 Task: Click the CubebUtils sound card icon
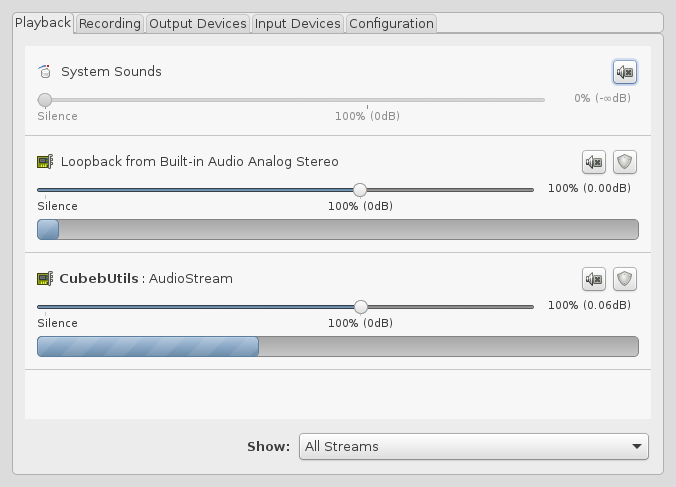click(45, 278)
